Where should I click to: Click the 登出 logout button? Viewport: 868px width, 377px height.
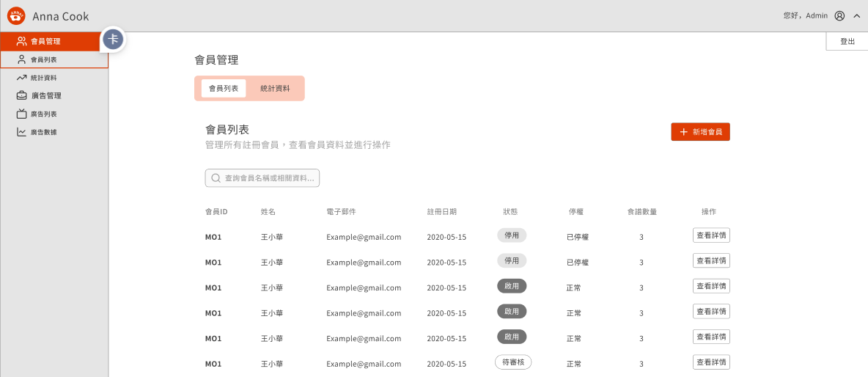(x=847, y=42)
